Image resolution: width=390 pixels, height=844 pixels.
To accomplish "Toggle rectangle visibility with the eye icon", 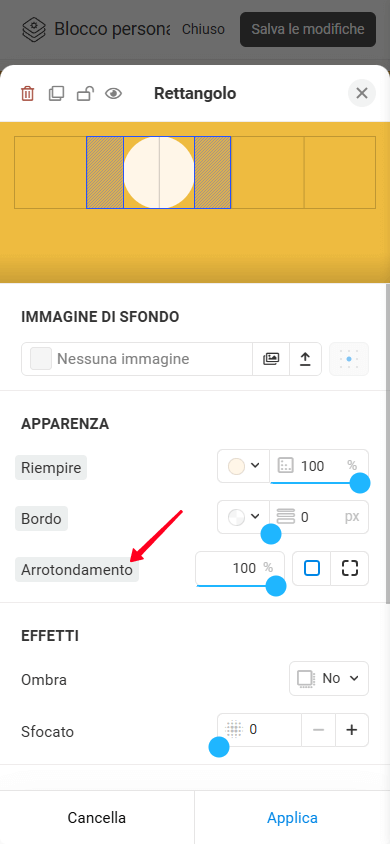I will tap(114, 94).
